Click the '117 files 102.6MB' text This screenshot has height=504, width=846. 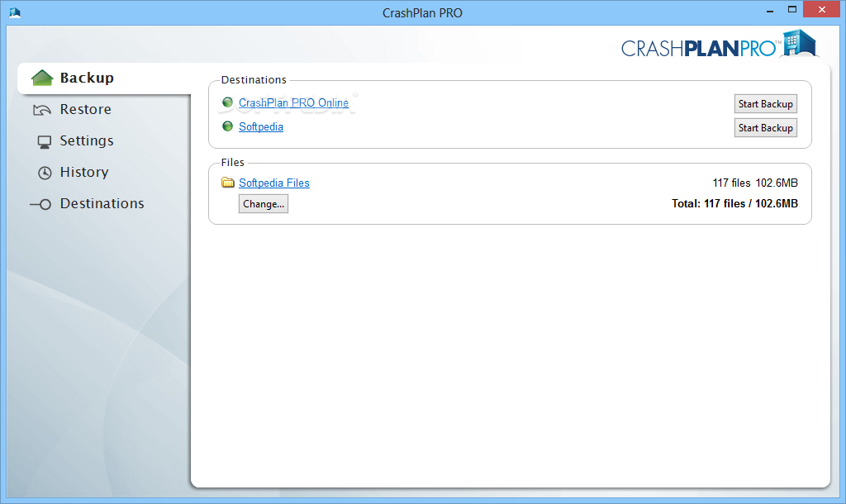(755, 183)
